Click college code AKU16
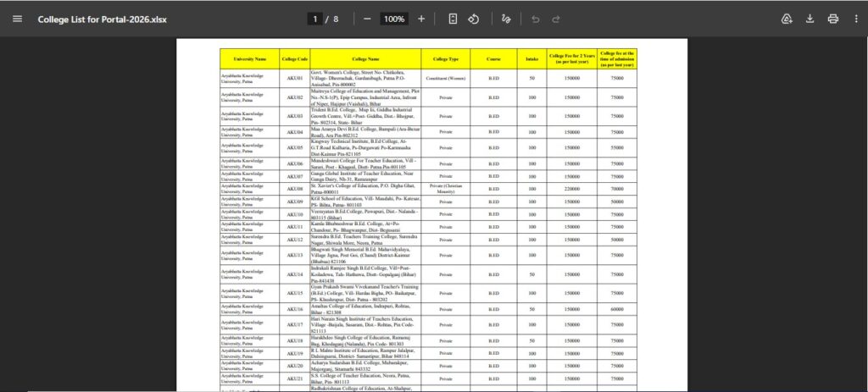 [x=294, y=309]
